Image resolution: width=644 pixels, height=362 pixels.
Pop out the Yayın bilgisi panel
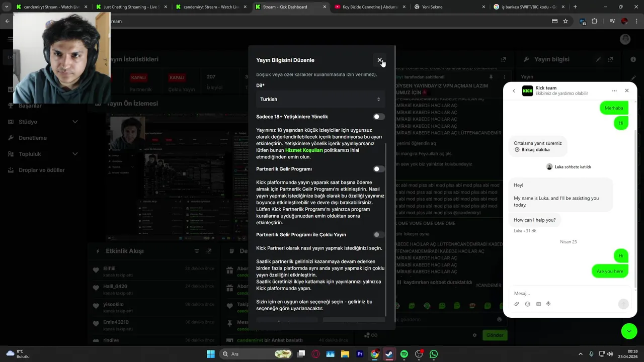click(x=610, y=59)
